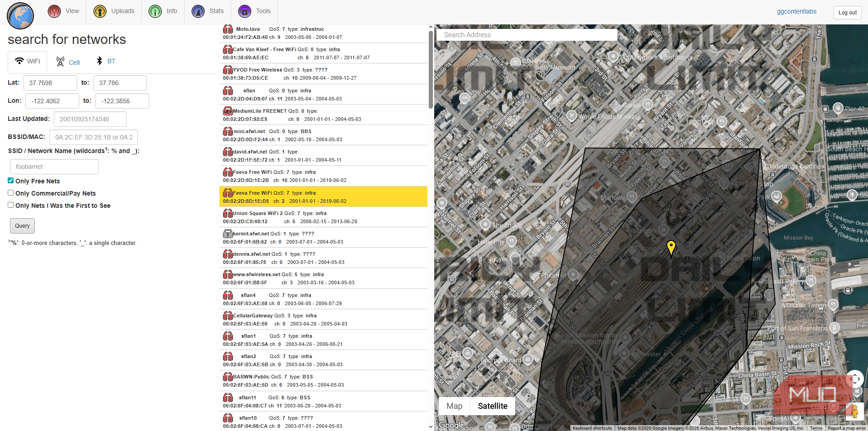Select the BARWN-Public network row

pyautogui.click(x=323, y=381)
